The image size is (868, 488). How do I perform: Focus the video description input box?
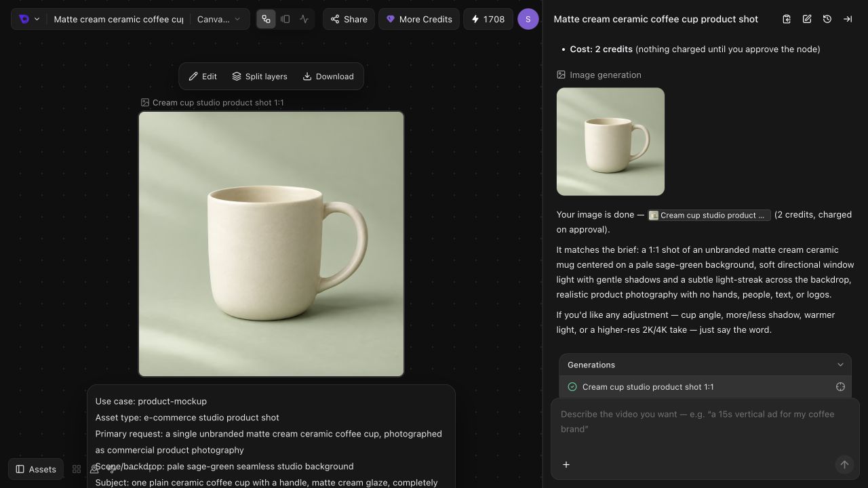pyautogui.click(x=705, y=422)
